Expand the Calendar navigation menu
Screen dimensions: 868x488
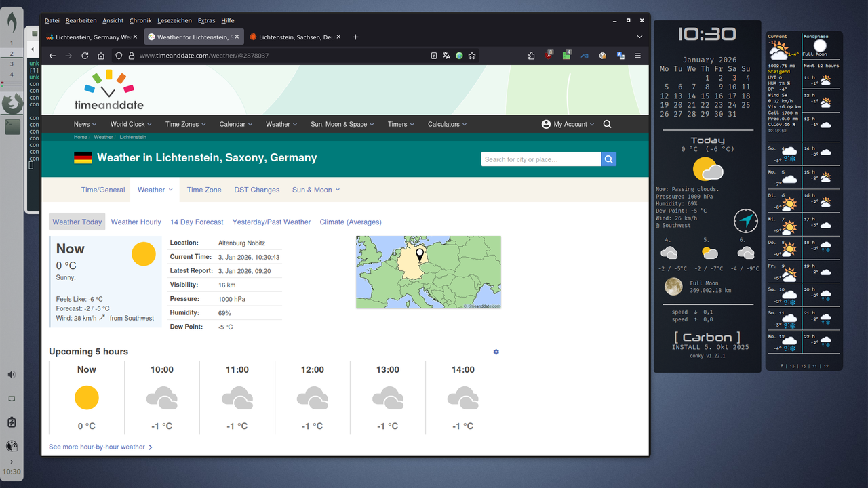click(236, 124)
